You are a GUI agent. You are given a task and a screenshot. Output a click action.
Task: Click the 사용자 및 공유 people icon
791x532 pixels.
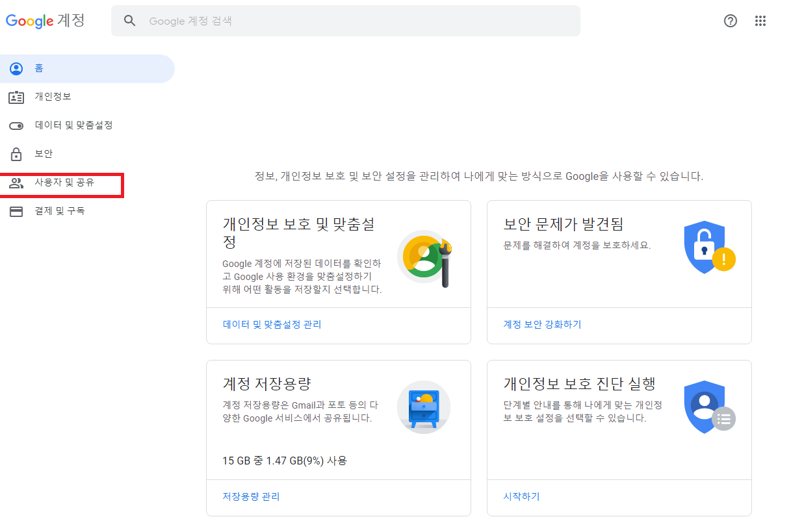16,183
